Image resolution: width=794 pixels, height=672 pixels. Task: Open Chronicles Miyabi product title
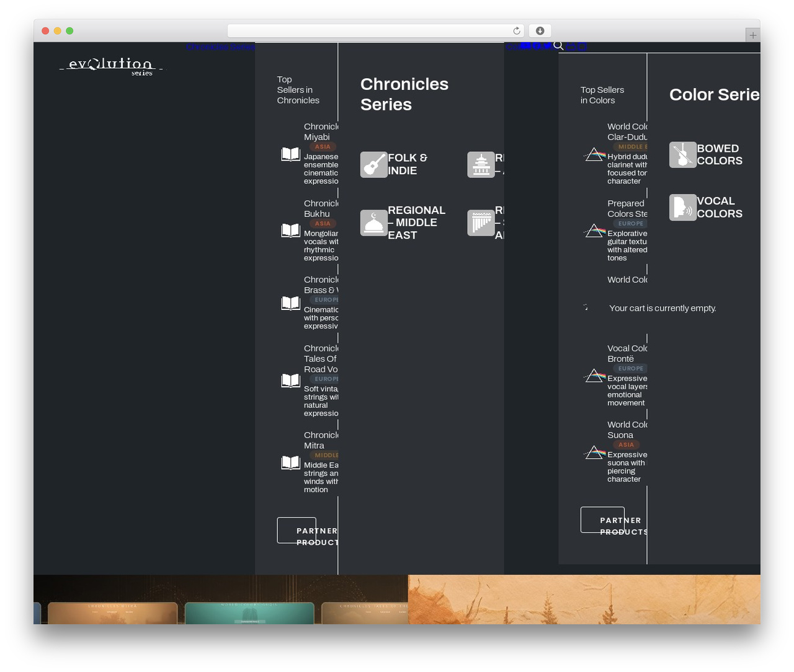tap(321, 131)
